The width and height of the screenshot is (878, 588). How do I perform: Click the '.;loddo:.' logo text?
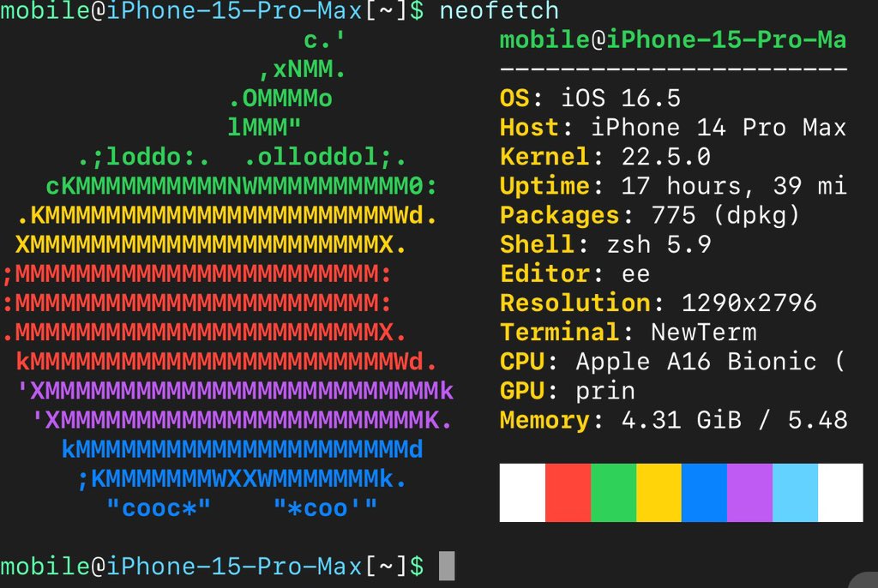[x=144, y=157]
